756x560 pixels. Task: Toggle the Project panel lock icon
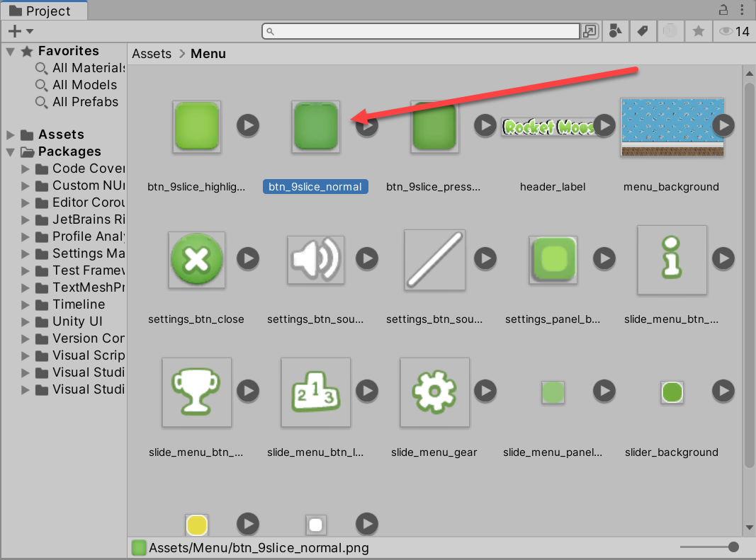click(723, 9)
